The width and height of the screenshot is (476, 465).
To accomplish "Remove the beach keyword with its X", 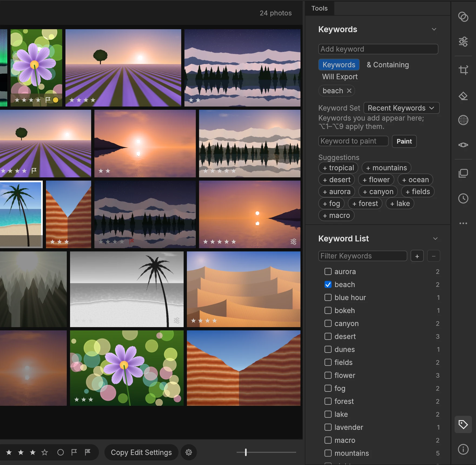I will (349, 91).
